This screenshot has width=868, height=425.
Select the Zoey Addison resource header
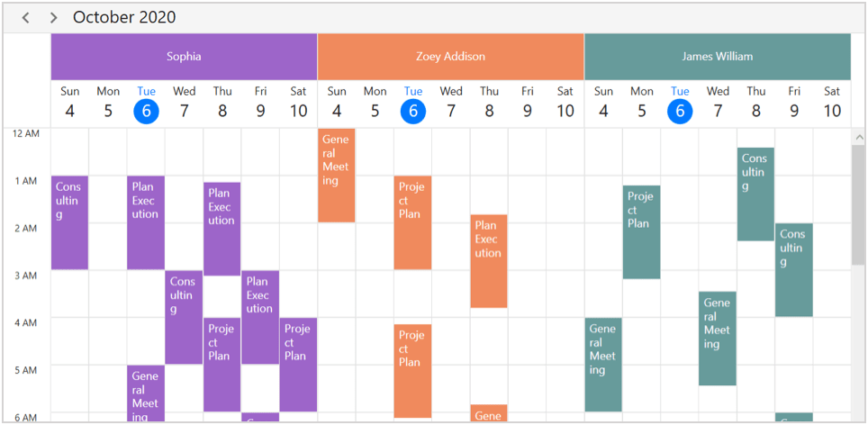click(x=450, y=57)
